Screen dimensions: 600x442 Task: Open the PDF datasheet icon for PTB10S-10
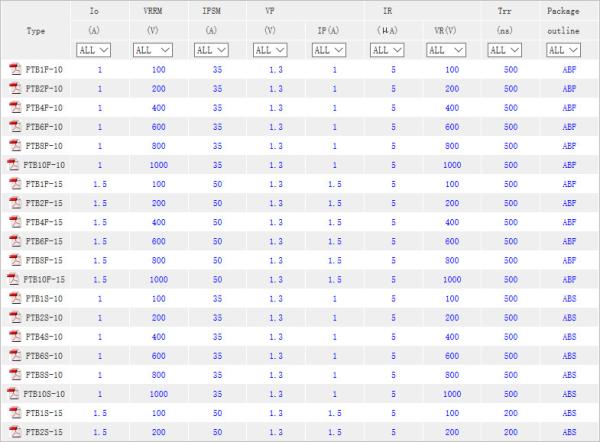[x=13, y=394]
